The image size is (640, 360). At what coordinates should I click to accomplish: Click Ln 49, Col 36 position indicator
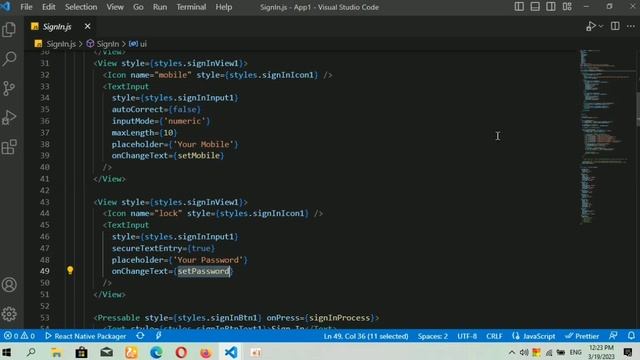coord(366,336)
